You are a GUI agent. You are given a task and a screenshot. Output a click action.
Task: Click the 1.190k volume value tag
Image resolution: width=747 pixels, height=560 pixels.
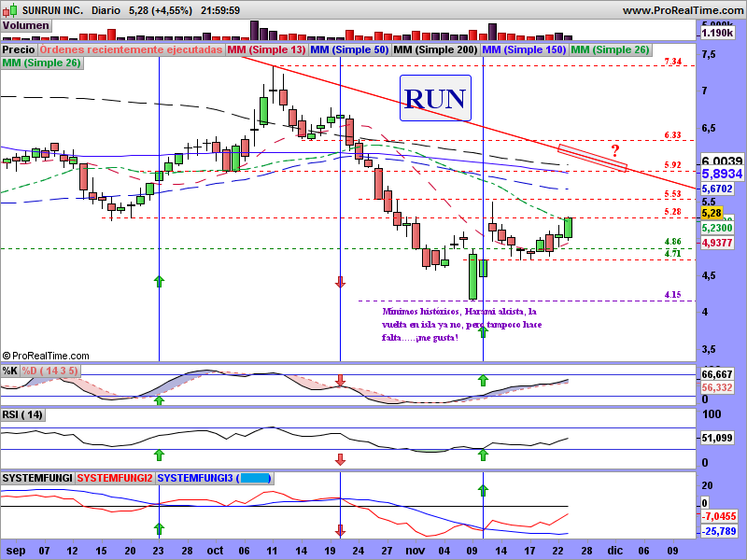coord(717,33)
